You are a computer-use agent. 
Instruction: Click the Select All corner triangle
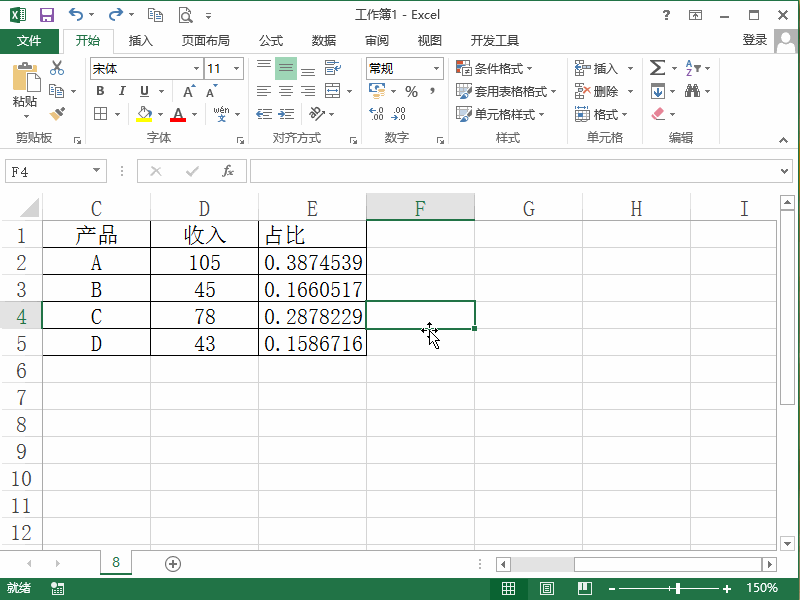point(29,208)
